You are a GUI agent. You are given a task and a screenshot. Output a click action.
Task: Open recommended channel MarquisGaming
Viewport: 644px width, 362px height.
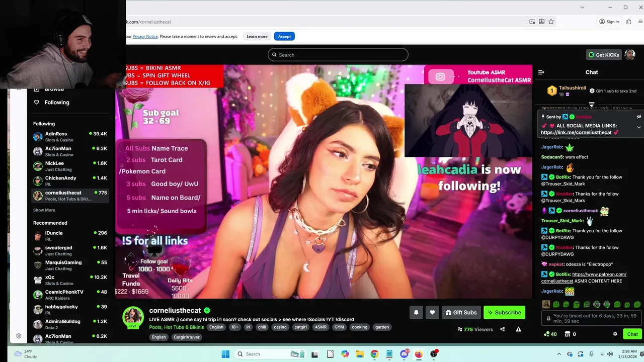(70, 265)
